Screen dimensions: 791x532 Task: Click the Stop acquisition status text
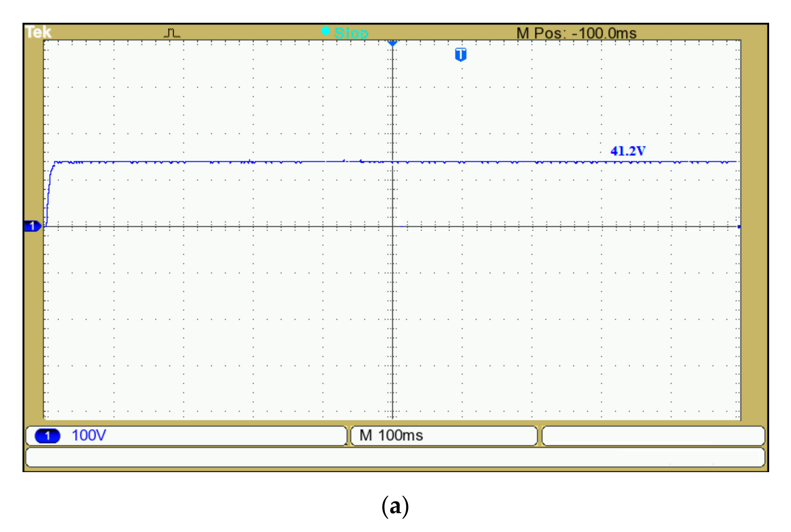pyautogui.click(x=351, y=33)
